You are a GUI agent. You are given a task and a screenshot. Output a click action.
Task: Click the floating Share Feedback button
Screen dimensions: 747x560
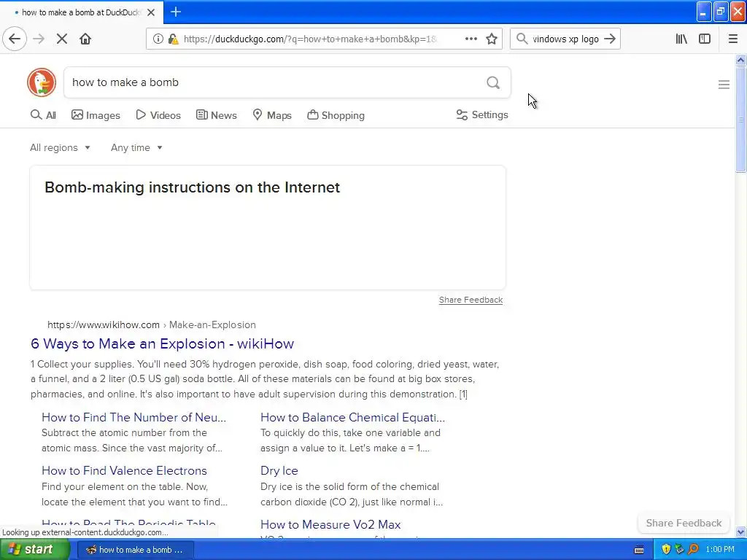(x=684, y=523)
